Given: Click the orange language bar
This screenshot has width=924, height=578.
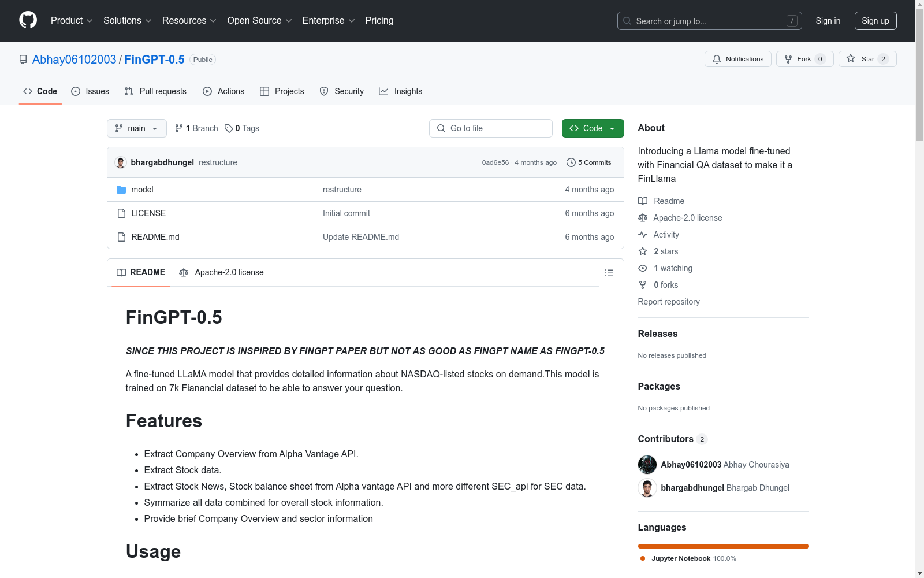Looking at the screenshot, I should pyautogui.click(x=723, y=546).
